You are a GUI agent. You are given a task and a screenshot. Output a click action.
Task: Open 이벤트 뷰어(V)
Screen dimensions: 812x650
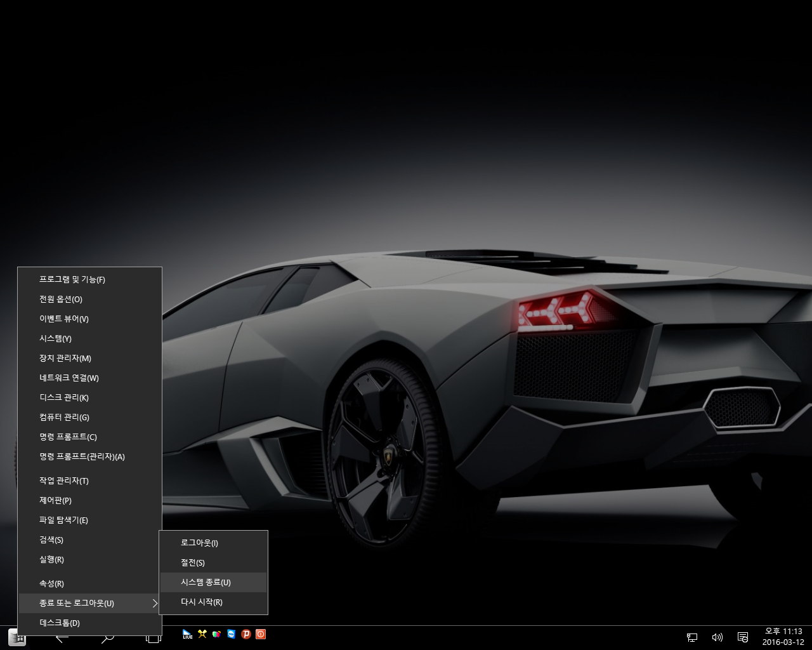click(89, 319)
